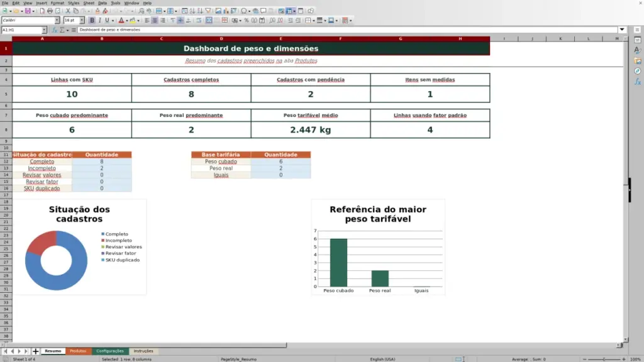644x362 pixels.
Task: Click the Export as PDF icon
Action: 42,11
